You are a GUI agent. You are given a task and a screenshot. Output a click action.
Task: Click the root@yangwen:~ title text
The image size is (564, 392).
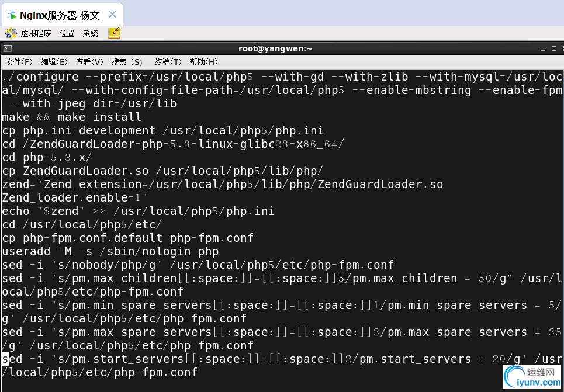tap(275, 48)
